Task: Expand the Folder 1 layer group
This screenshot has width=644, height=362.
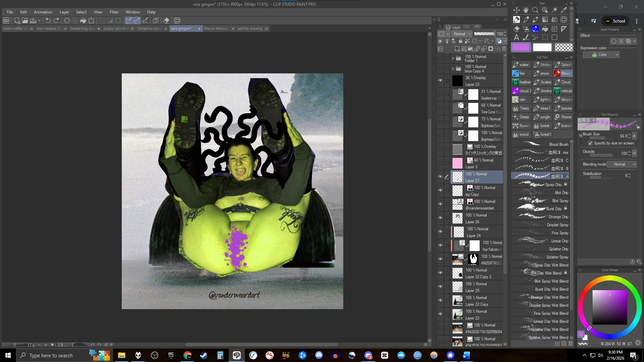Action: pos(453,58)
